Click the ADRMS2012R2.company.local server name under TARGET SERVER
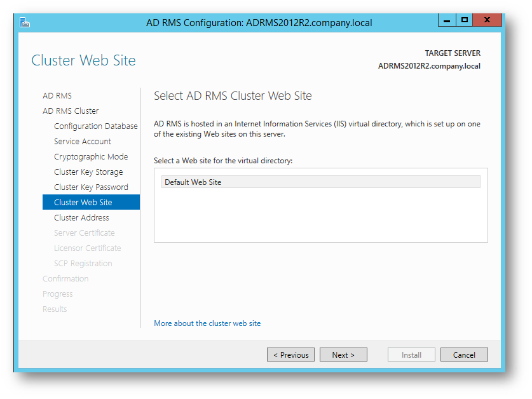The width and height of the screenshot is (532, 399). click(x=429, y=66)
